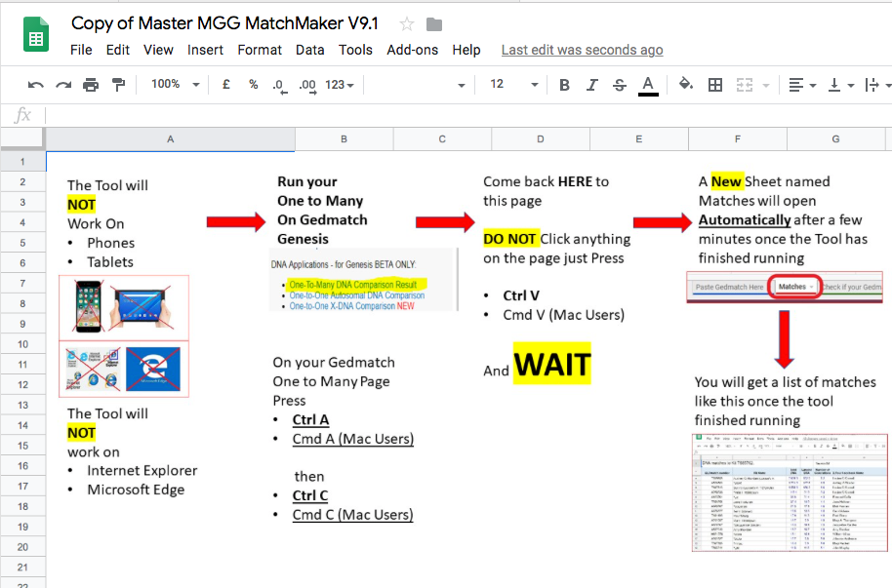Screen dimensions: 892x588
Task: Open the Format menu
Action: pos(260,50)
